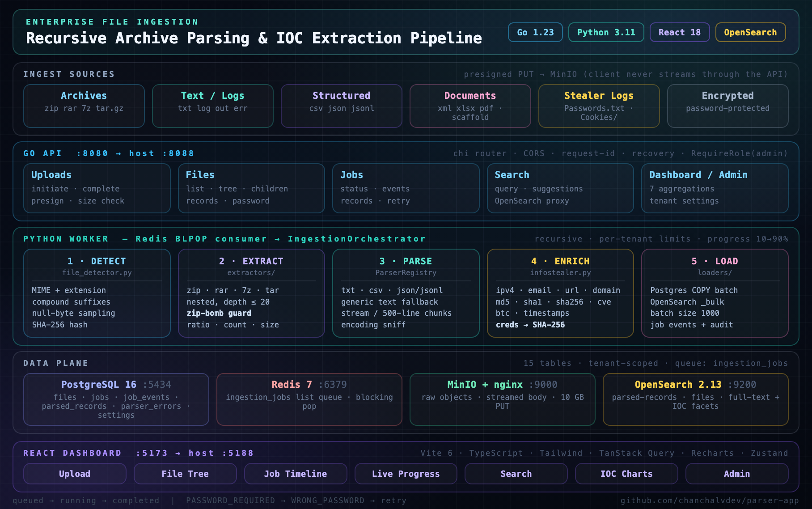812x509 pixels.
Task: Select the Archives ingest source card
Action: [84, 106]
